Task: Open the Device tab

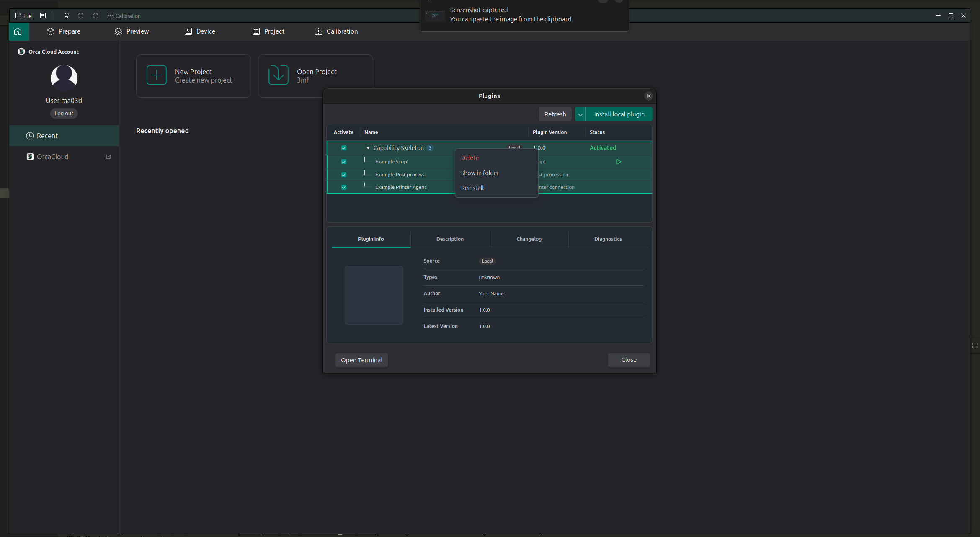Action: pyautogui.click(x=200, y=31)
